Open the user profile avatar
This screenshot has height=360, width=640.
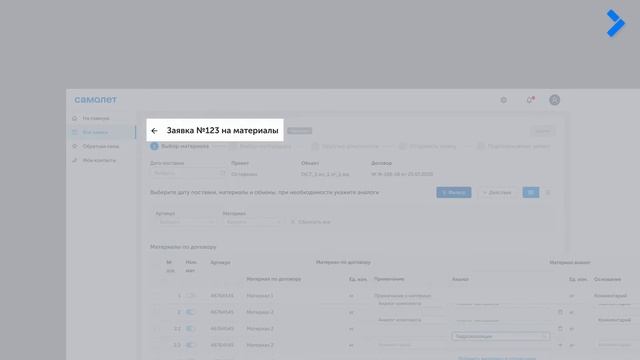(x=554, y=100)
